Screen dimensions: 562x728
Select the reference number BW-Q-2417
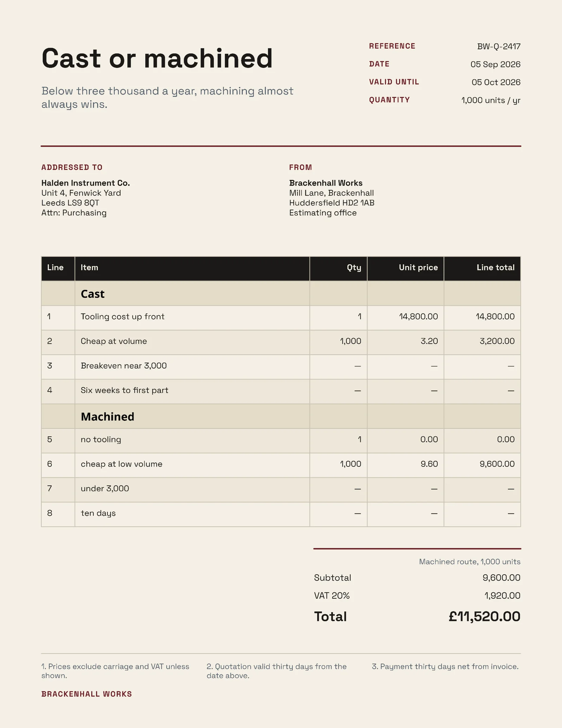[x=498, y=46]
